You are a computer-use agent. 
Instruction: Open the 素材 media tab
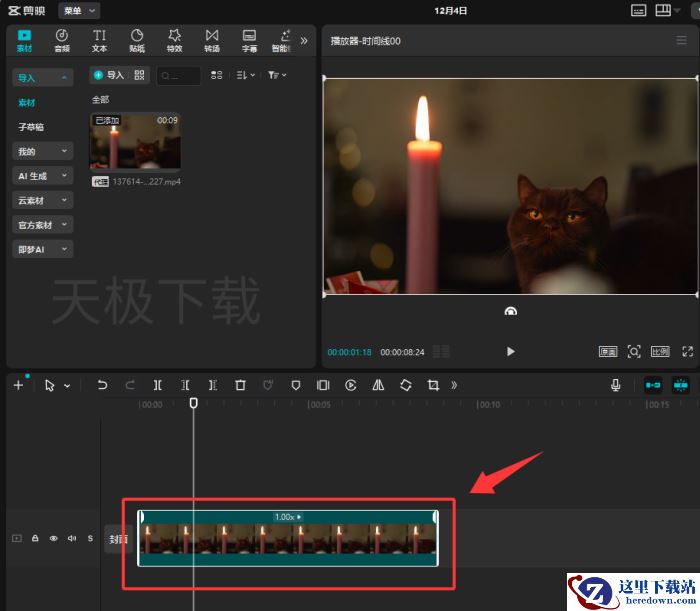tap(24, 41)
